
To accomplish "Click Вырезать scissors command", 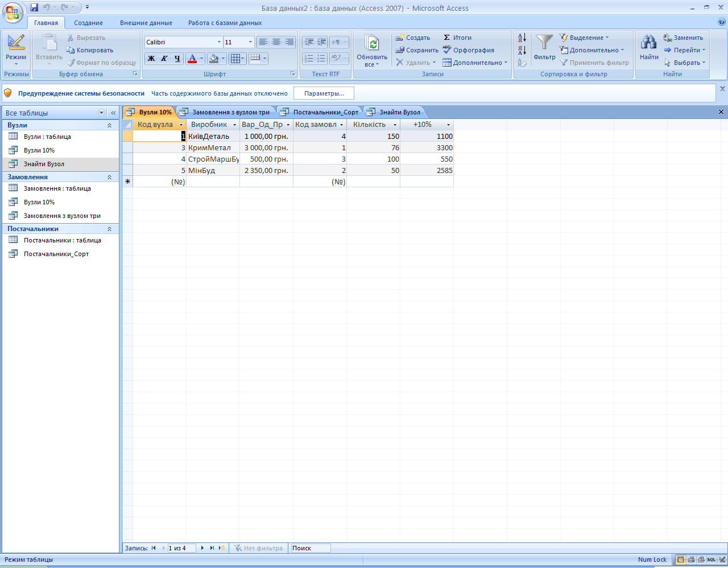I will pyautogui.click(x=86, y=38).
